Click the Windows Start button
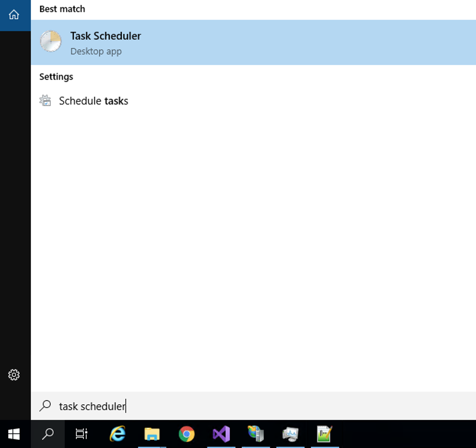 coord(14,434)
